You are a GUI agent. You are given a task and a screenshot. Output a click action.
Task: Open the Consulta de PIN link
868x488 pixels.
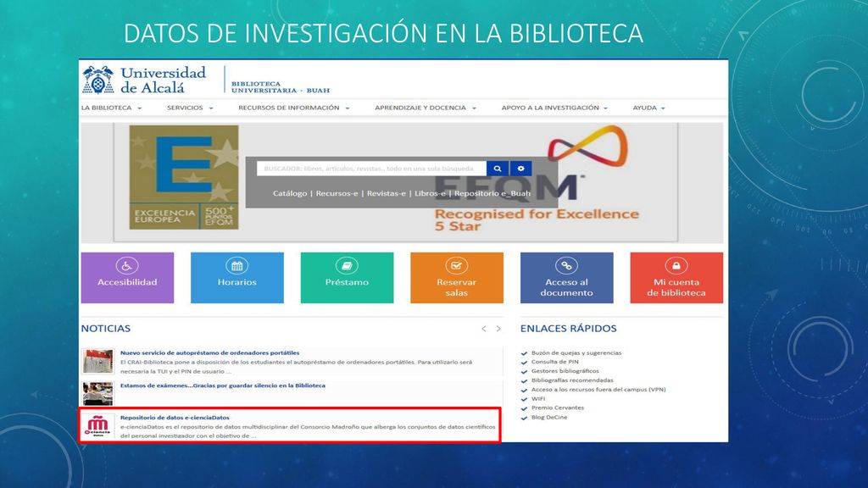click(x=554, y=362)
